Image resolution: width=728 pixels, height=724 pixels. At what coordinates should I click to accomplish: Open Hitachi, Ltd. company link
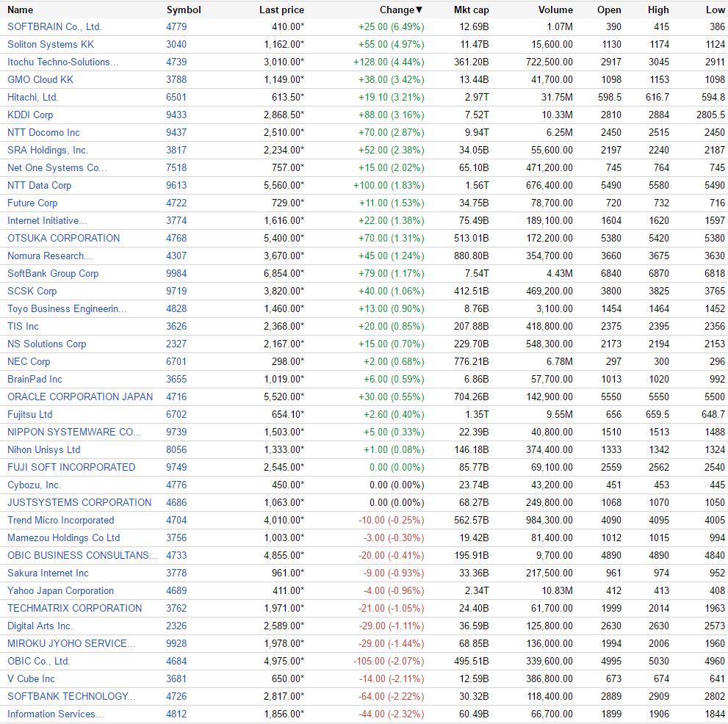coord(32,97)
